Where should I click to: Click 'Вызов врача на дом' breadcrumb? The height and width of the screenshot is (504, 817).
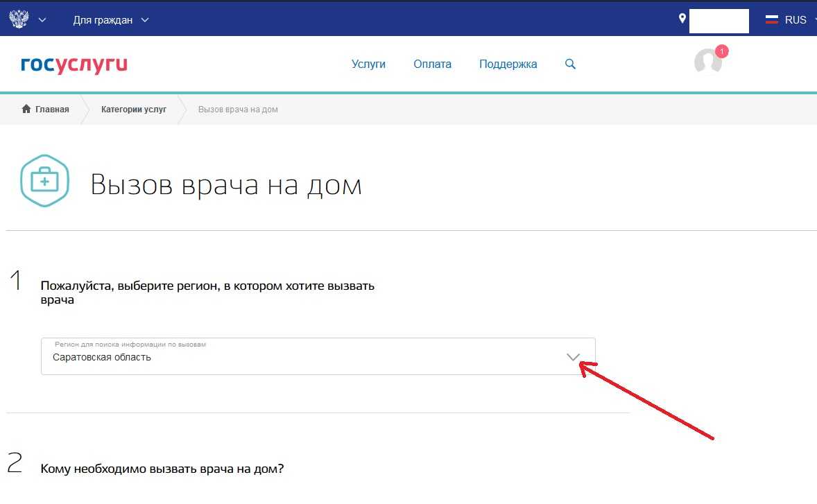238,110
